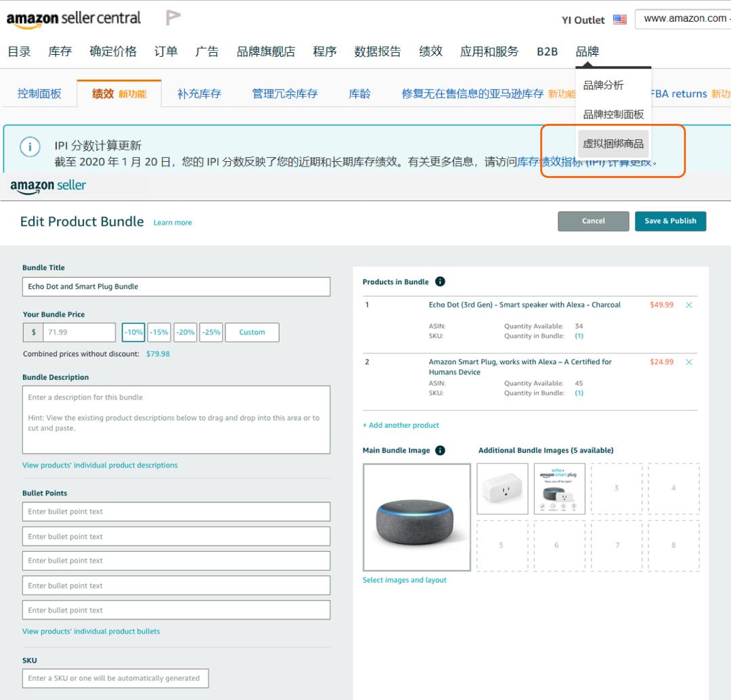Click the amazon seller logo in bundle page
The image size is (731, 700).
click(x=48, y=185)
